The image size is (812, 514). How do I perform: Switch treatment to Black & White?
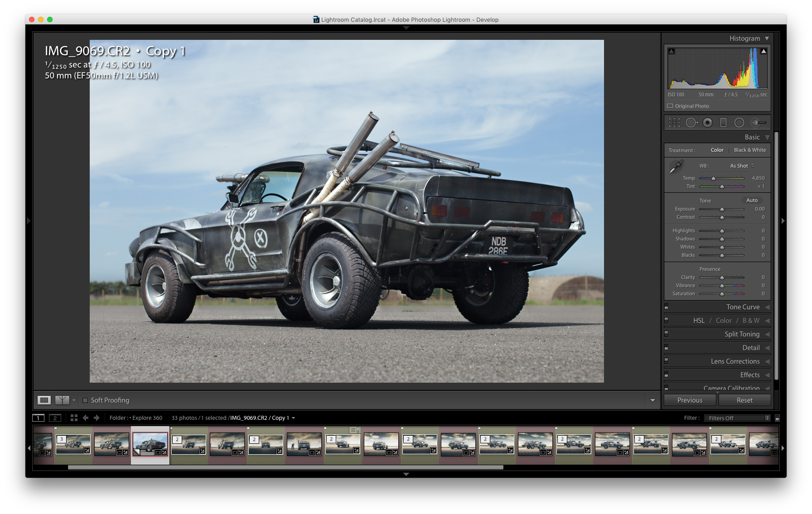point(749,150)
